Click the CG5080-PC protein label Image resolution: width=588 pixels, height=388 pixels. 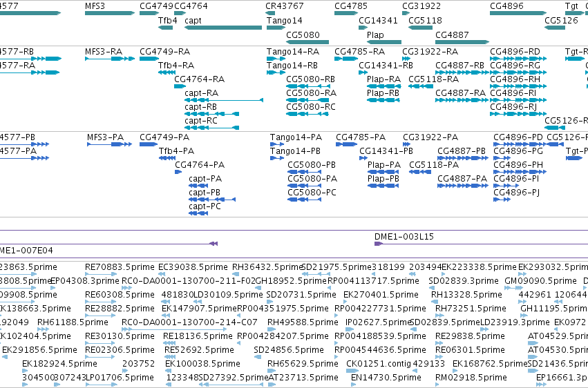(312, 193)
